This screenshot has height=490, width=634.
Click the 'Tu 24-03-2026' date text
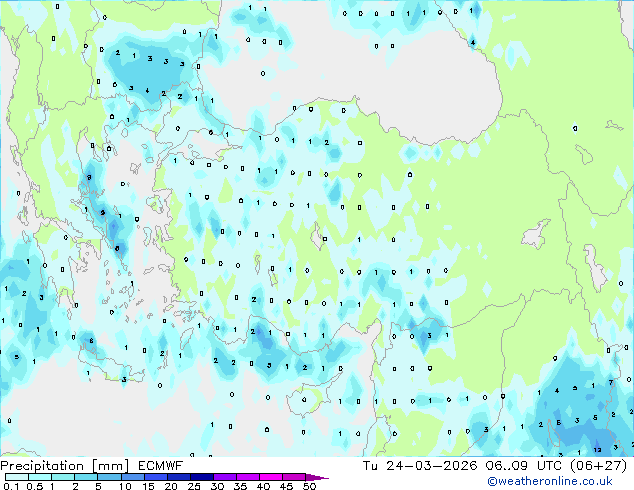point(420,466)
